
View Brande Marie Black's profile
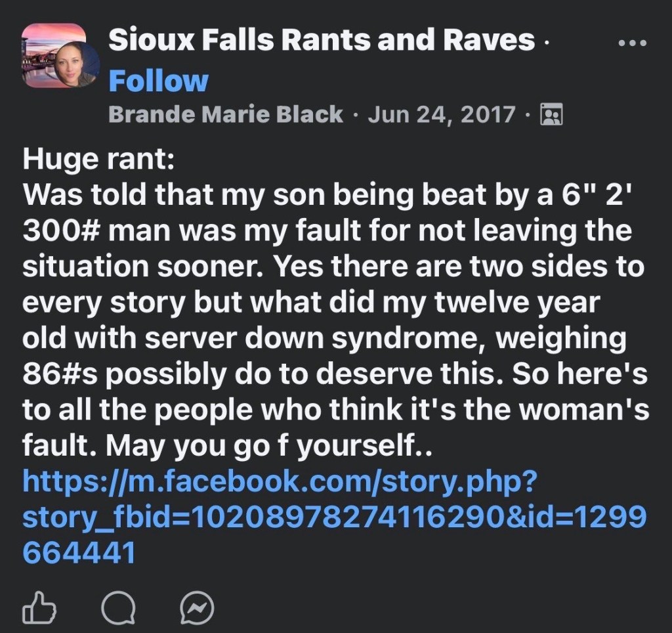pos(225,114)
